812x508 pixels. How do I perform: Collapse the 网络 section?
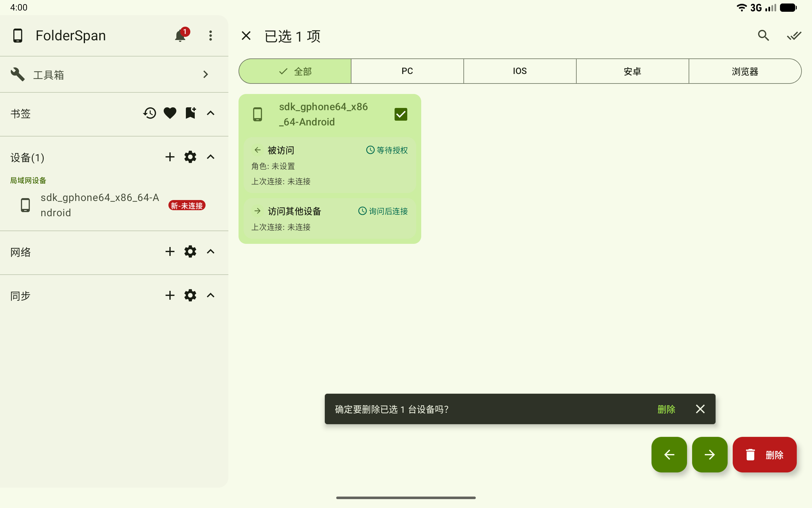210,251
